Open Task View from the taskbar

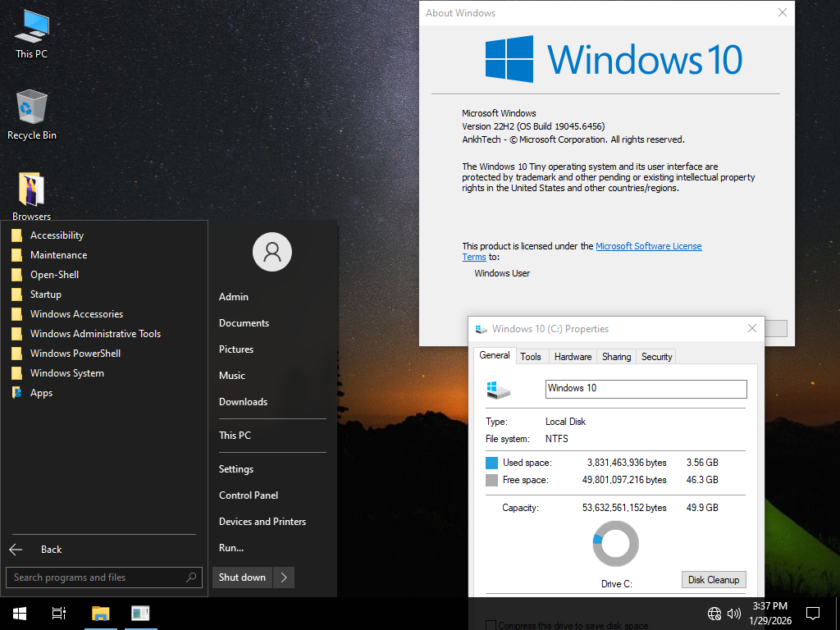click(58, 613)
